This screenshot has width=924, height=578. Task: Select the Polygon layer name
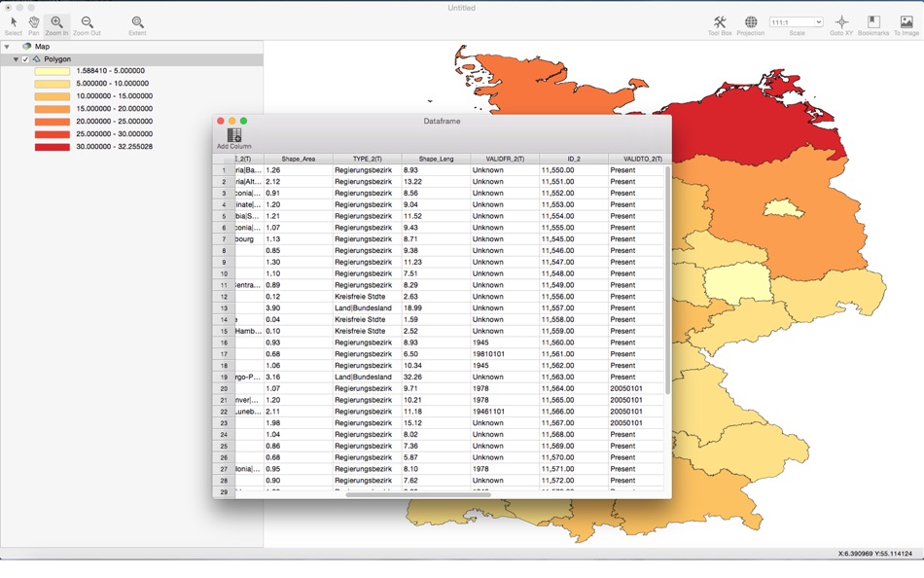point(57,59)
